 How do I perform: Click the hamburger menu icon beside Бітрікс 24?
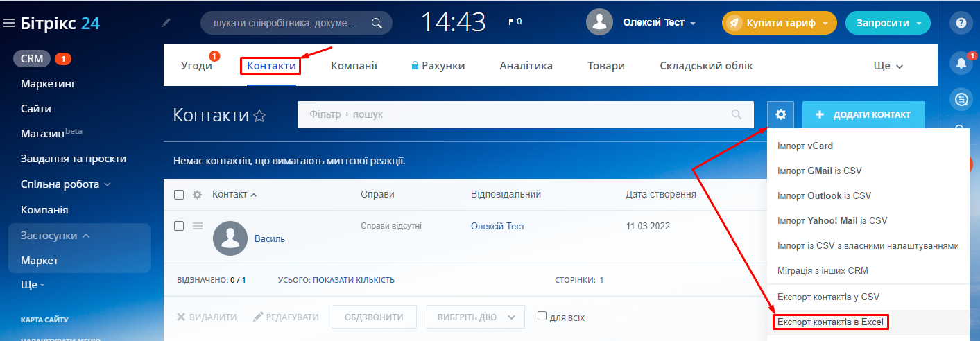pos(9,24)
